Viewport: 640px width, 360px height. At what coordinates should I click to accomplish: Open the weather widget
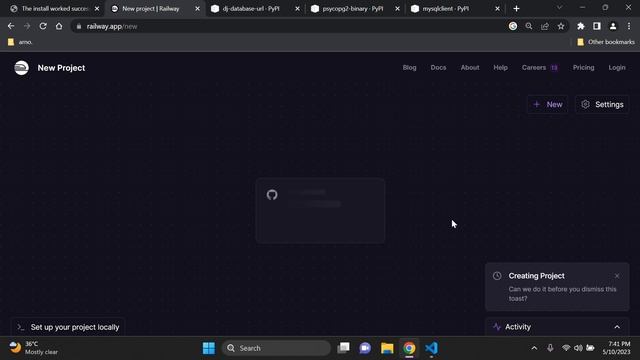[33, 348]
